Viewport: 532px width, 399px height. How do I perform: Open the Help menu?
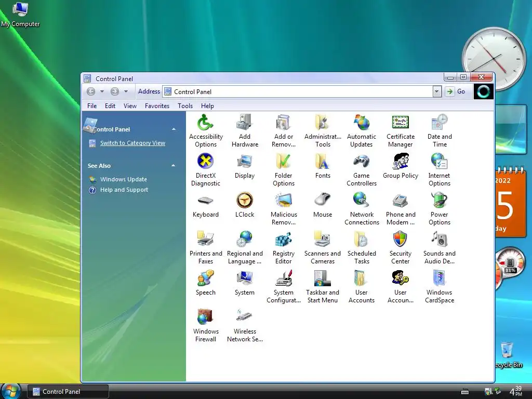pos(207,106)
